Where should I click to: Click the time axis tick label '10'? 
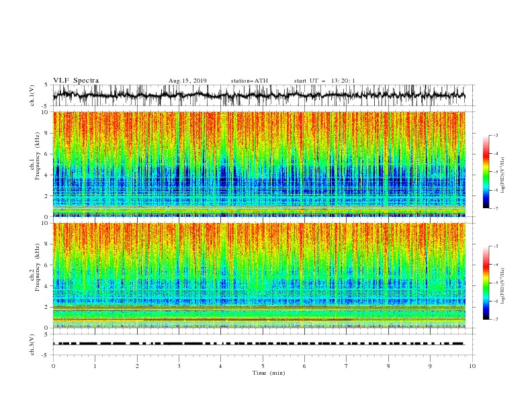pyautogui.click(x=472, y=366)
